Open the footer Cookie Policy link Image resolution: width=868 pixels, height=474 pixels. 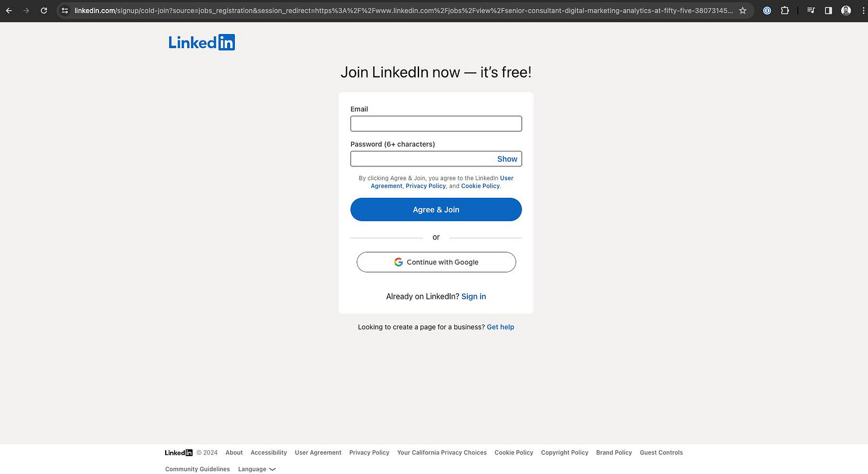click(x=514, y=453)
